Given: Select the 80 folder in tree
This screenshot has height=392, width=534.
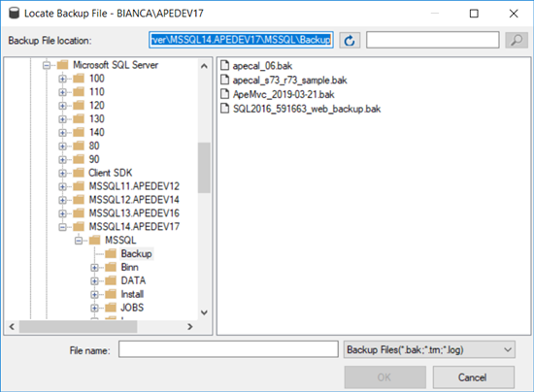Looking at the screenshot, I should [94, 146].
